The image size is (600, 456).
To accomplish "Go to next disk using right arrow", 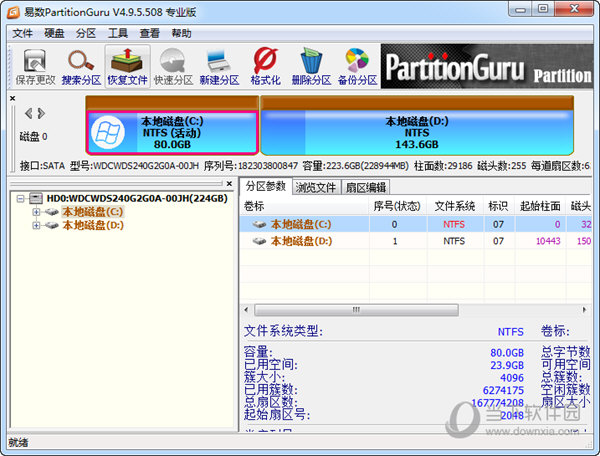I will [x=41, y=113].
